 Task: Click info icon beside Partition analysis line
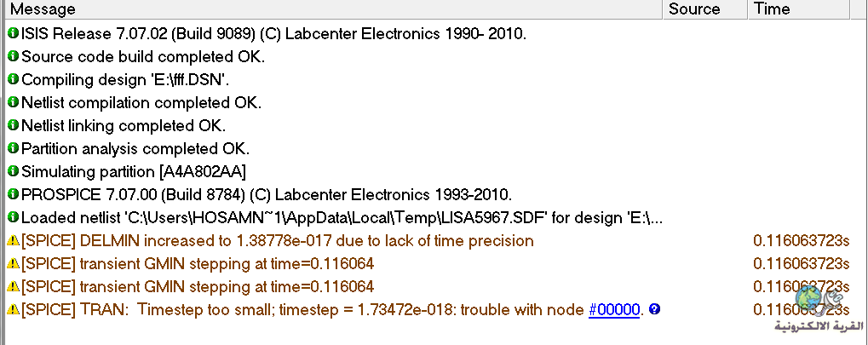tap(14, 148)
